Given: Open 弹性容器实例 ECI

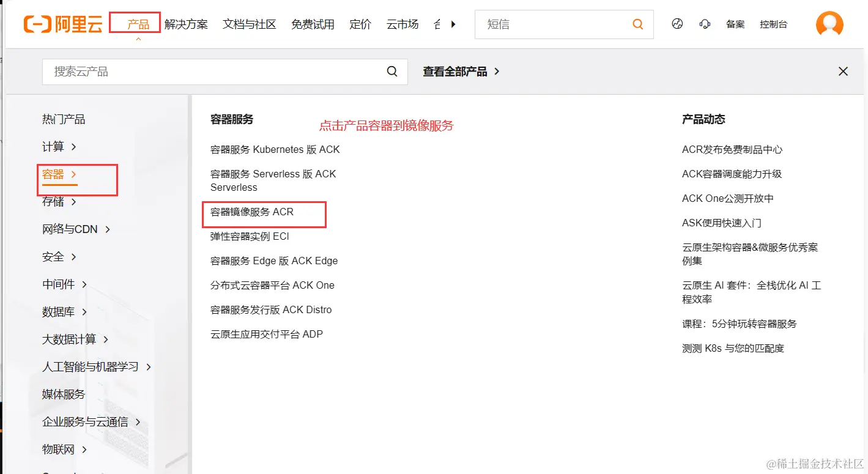Looking at the screenshot, I should point(250,236).
